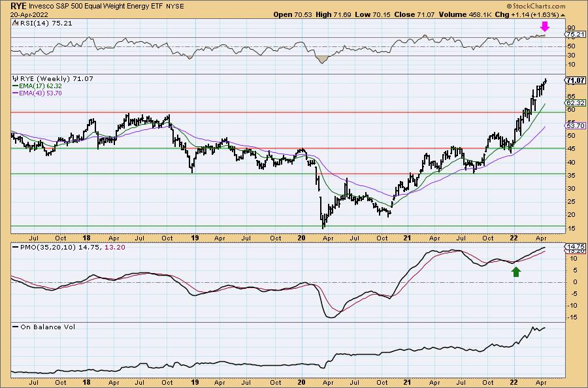Image resolution: width=588 pixels, height=388 pixels.
Task: Click the EMA(17) 62.32 legend text
Action: pyautogui.click(x=41, y=86)
